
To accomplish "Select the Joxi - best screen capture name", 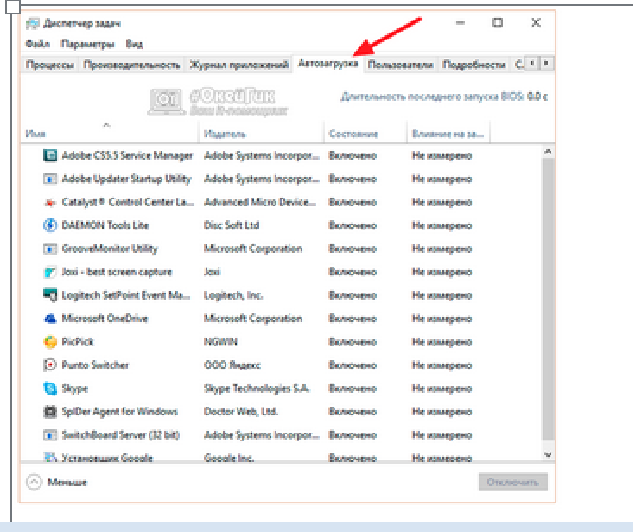I will pyautogui.click(x=117, y=272).
